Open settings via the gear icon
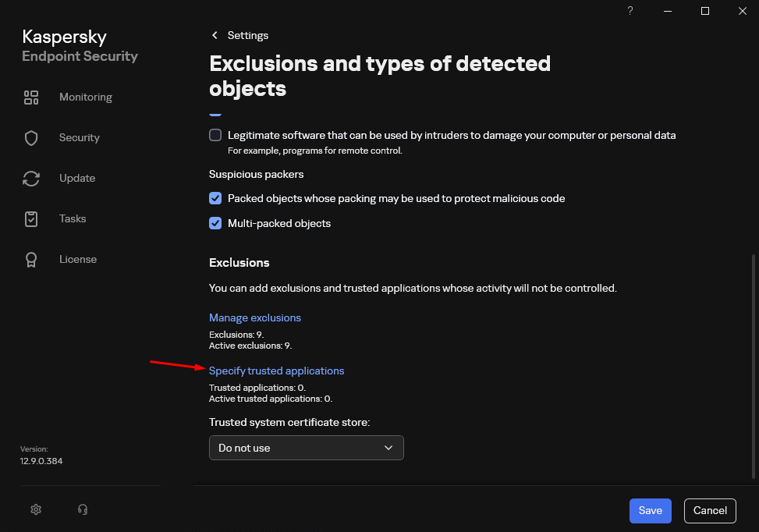 click(36, 509)
